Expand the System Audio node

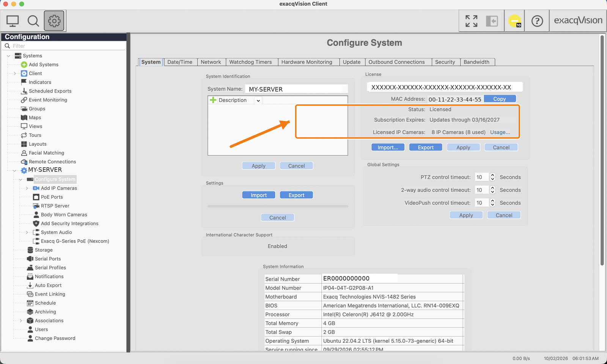[27, 232]
